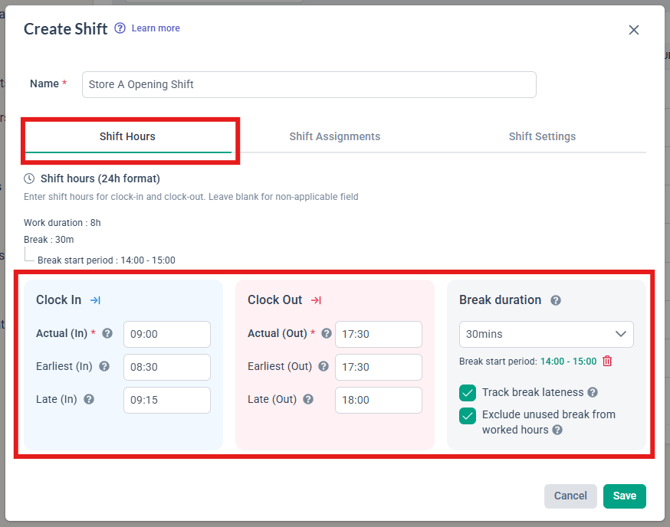Image resolution: width=670 pixels, height=527 pixels.
Task: Show help for Late (In)
Action: [89, 399]
